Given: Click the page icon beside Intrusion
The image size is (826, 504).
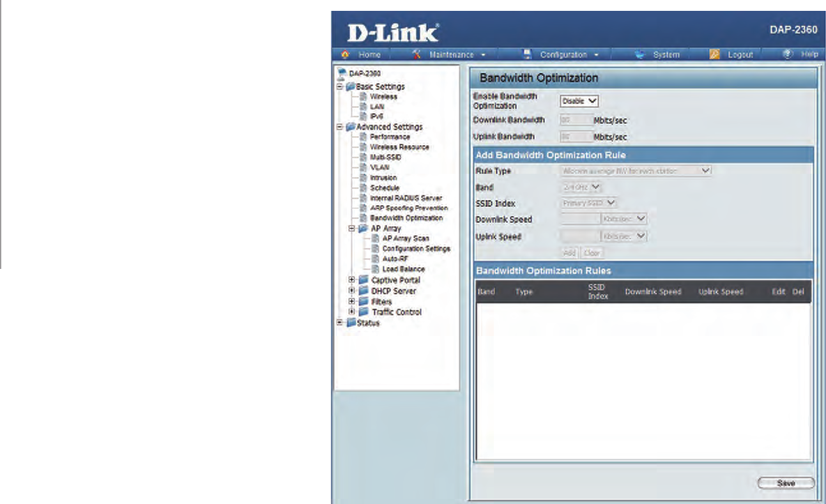Looking at the screenshot, I should pyautogui.click(x=363, y=178).
